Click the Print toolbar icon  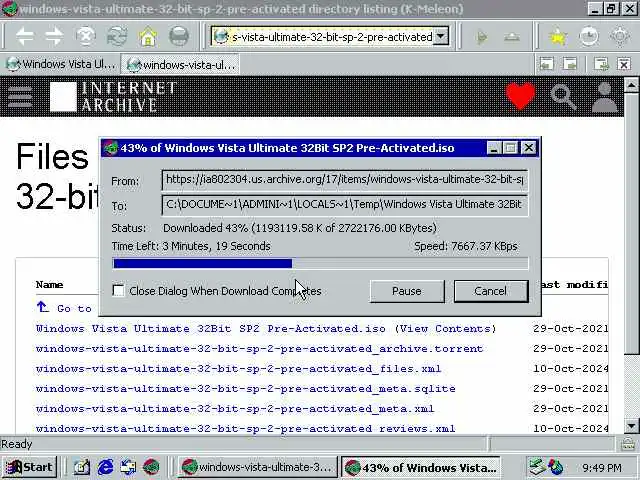(179, 37)
